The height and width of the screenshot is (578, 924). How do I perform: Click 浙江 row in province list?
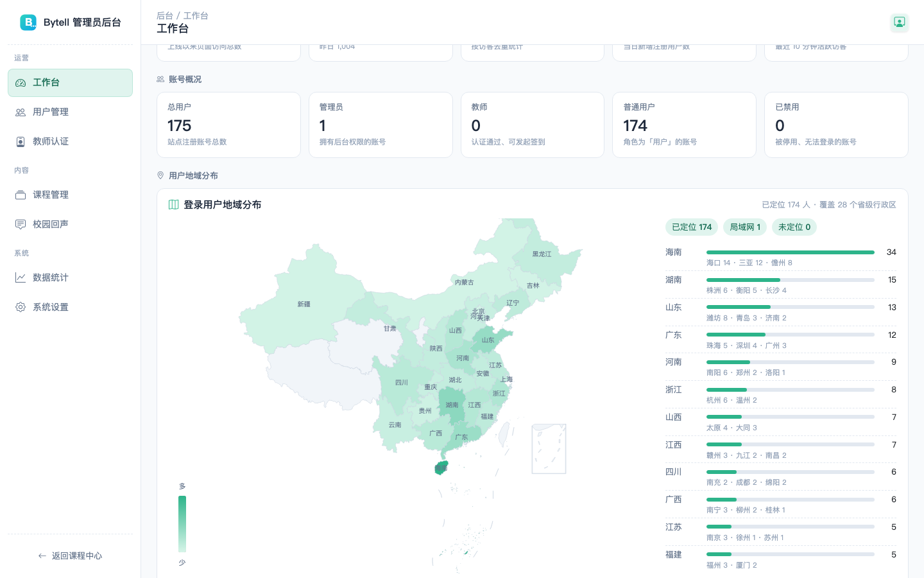(x=781, y=394)
